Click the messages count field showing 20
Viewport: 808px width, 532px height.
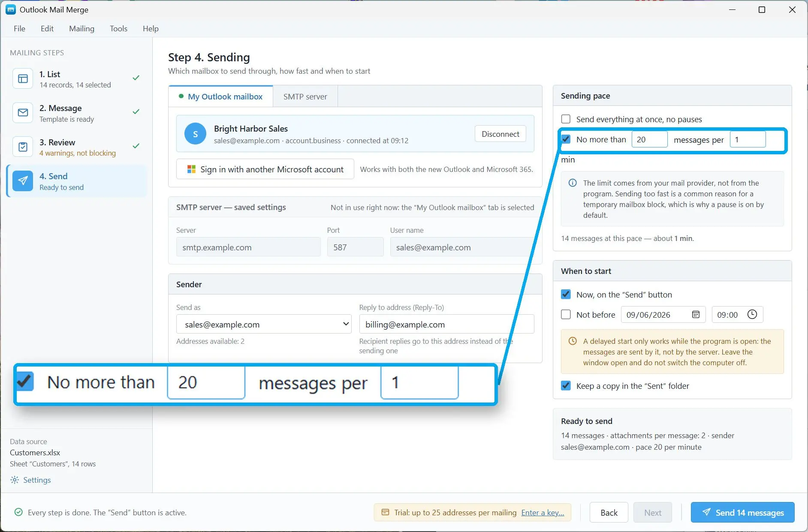[649, 139]
